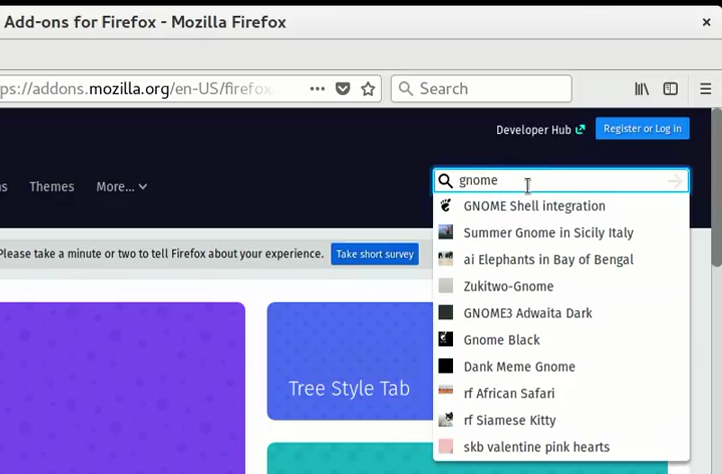
Task: Expand the More... dropdown menu
Action: (x=121, y=187)
